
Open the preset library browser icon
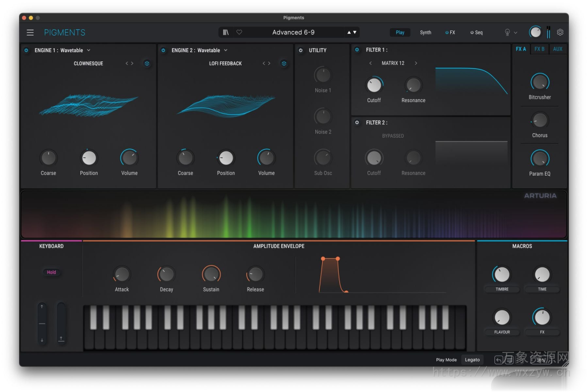pyautogui.click(x=226, y=32)
